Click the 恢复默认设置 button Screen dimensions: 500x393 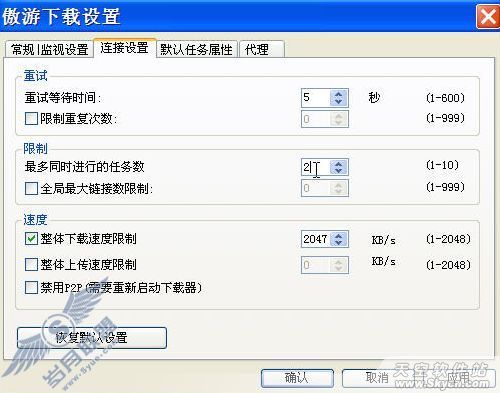click(x=92, y=338)
